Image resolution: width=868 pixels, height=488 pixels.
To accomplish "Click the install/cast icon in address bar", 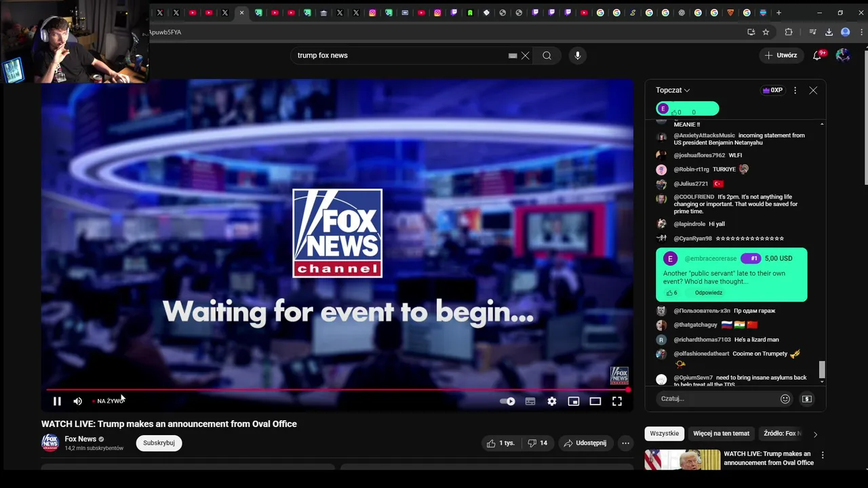I will click(751, 32).
